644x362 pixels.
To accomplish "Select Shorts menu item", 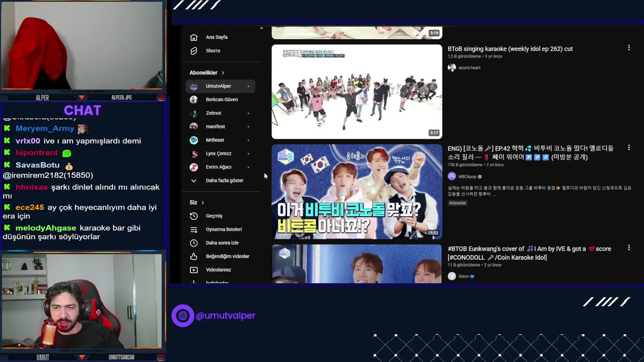I will 220,51.
